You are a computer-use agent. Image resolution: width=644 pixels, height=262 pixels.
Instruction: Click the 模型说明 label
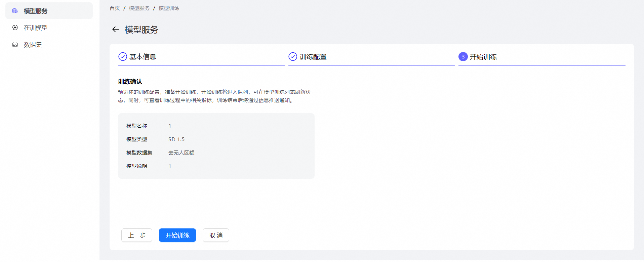137,166
